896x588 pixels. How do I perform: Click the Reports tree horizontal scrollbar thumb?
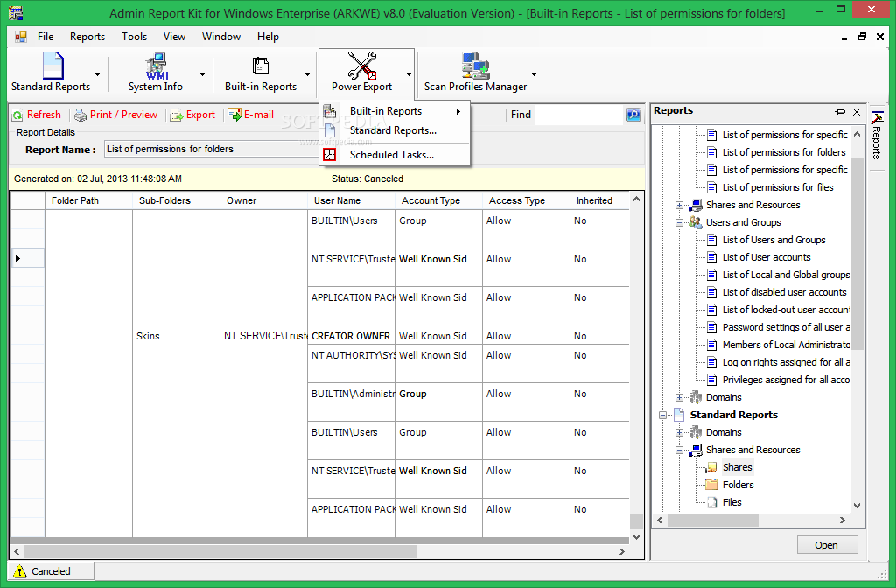pyautogui.click(x=712, y=520)
